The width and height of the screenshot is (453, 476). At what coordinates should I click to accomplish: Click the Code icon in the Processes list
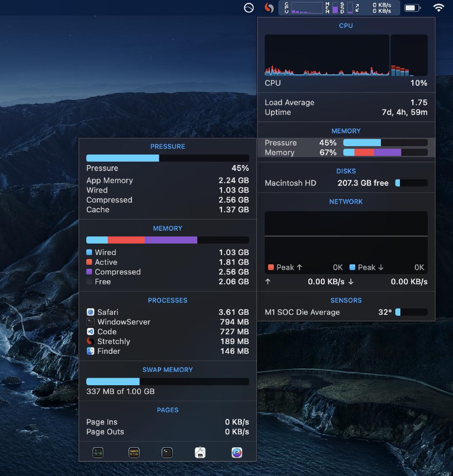[x=91, y=332]
